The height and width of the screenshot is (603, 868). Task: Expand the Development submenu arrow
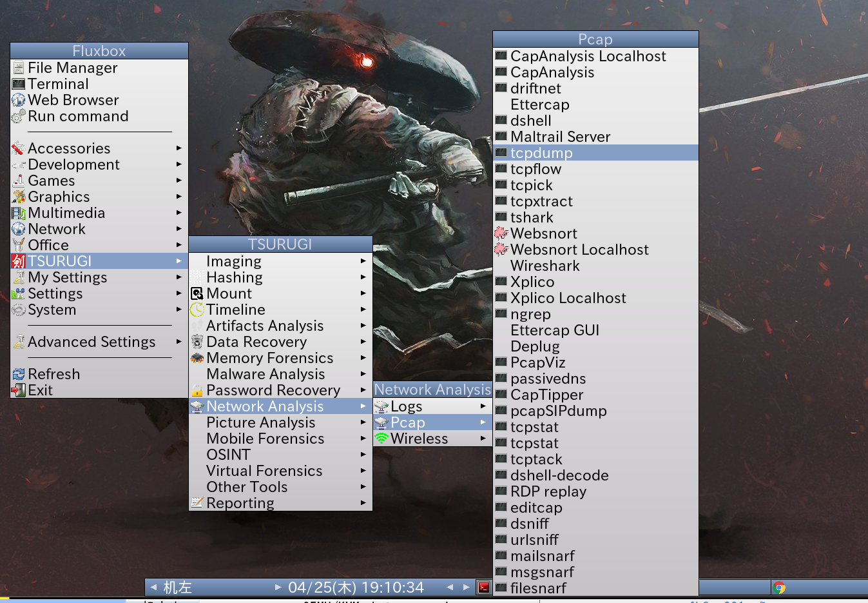[x=178, y=164]
